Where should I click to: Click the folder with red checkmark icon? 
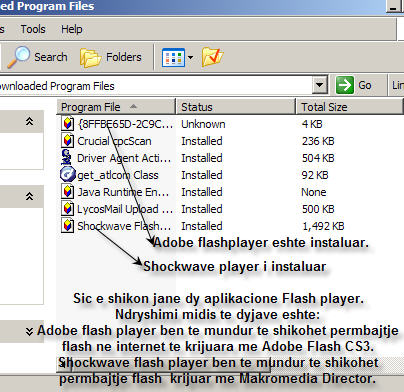(212, 57)
